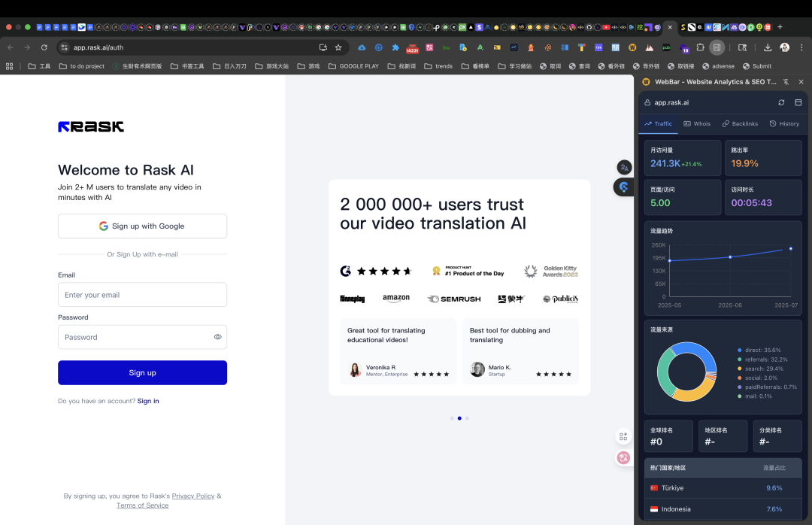Open the colorful T extension icon
This screenshot has height=525, width=812.
coord(581,47)
